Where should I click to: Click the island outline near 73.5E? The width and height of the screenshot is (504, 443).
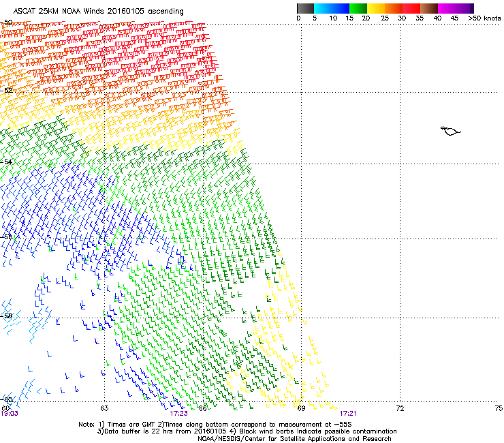tap(450, 131)
